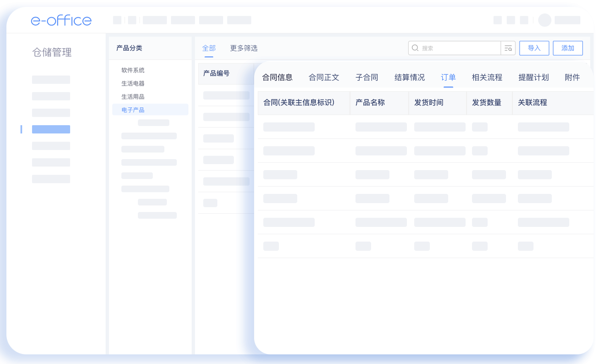
Task: Click the highlighted blue sidebar menu item
Action: [51, 129]
